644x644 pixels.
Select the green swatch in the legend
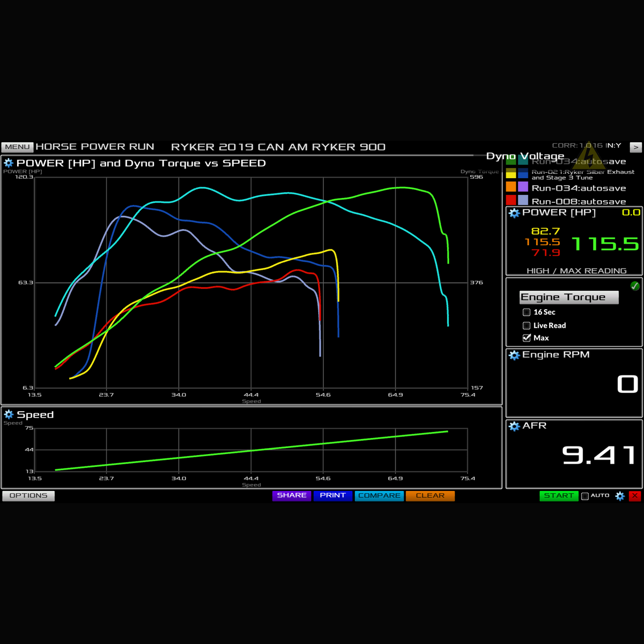[511, 161]
